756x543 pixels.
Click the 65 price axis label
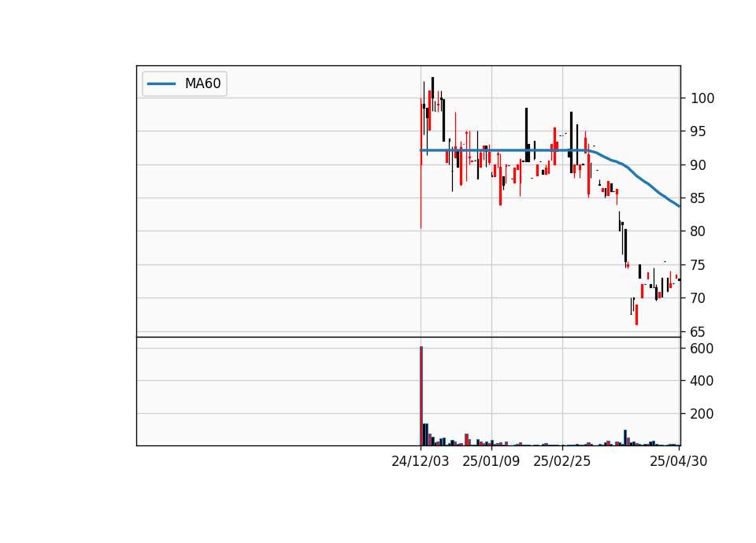699,332
